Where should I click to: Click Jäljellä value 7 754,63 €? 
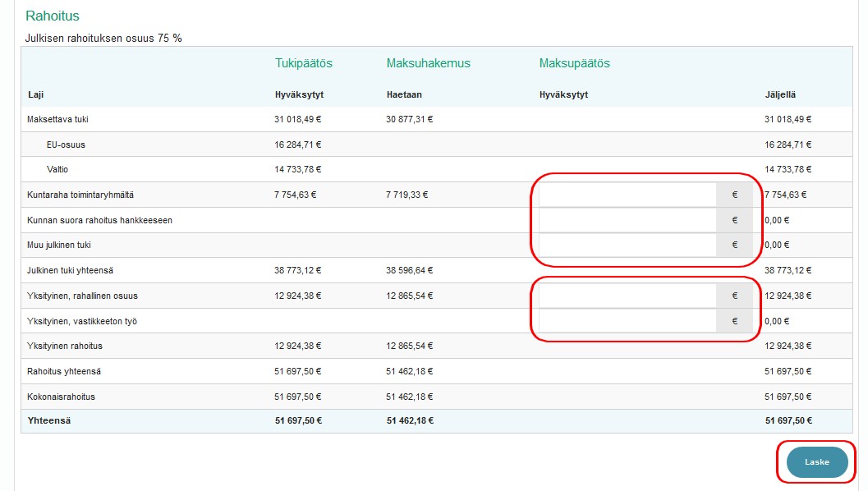tap(786, 195)
